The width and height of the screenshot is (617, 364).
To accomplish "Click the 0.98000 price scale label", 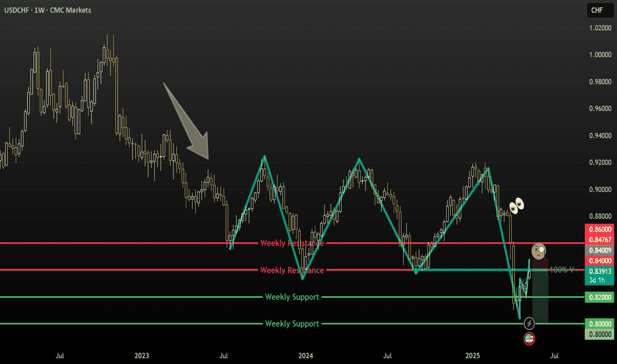I will click(600, 82).
